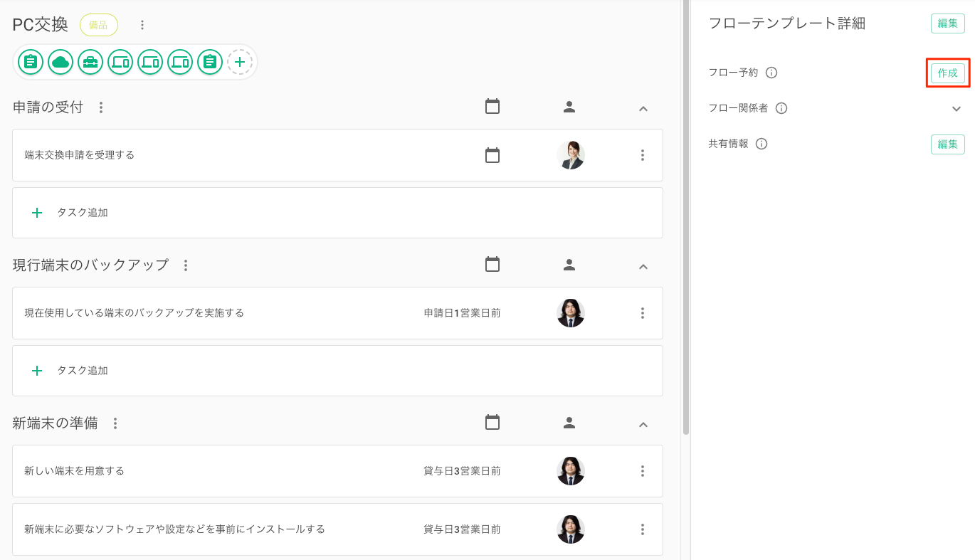Open the three-dot menu beside PC交換 title
Viewport: 975px width, 560px height.
coord(142,25)
